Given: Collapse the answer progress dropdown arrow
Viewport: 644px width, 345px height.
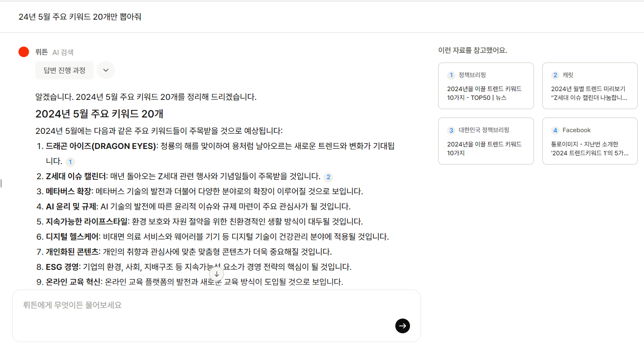Looking at the screenshot, I should (x=105, y=70).
